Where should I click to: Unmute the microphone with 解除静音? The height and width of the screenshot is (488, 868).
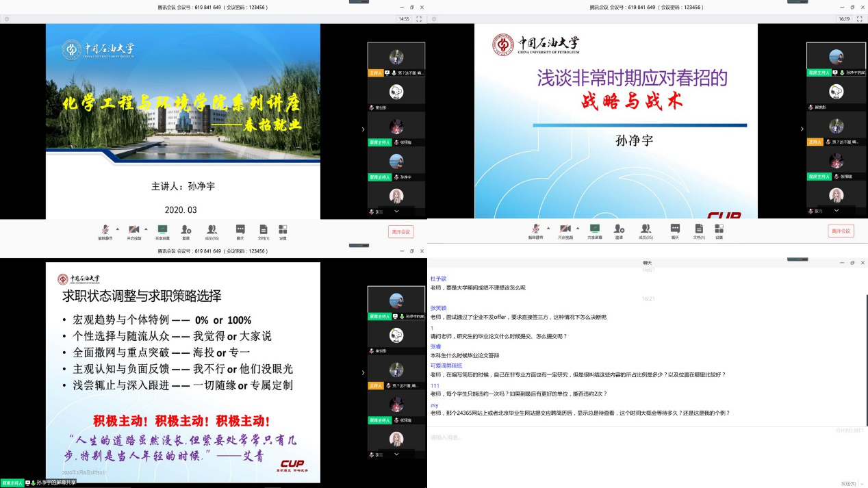(x=105, y=231)
